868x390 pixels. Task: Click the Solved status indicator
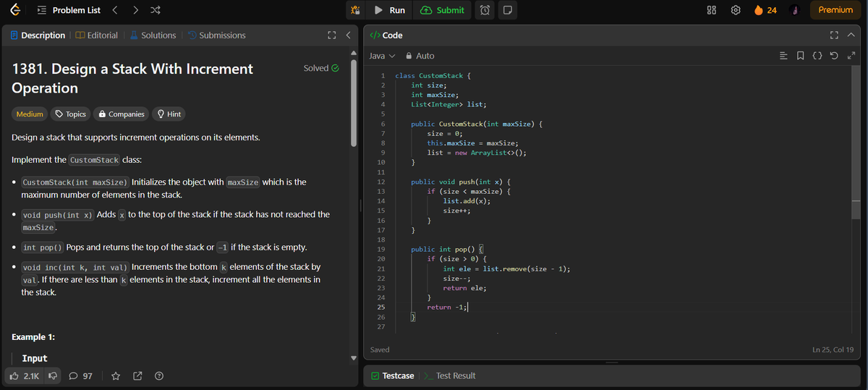[321, 68]
